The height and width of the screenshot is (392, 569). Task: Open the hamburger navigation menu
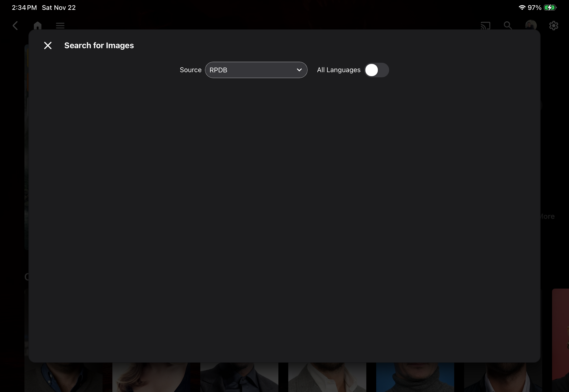click(60, 26)
